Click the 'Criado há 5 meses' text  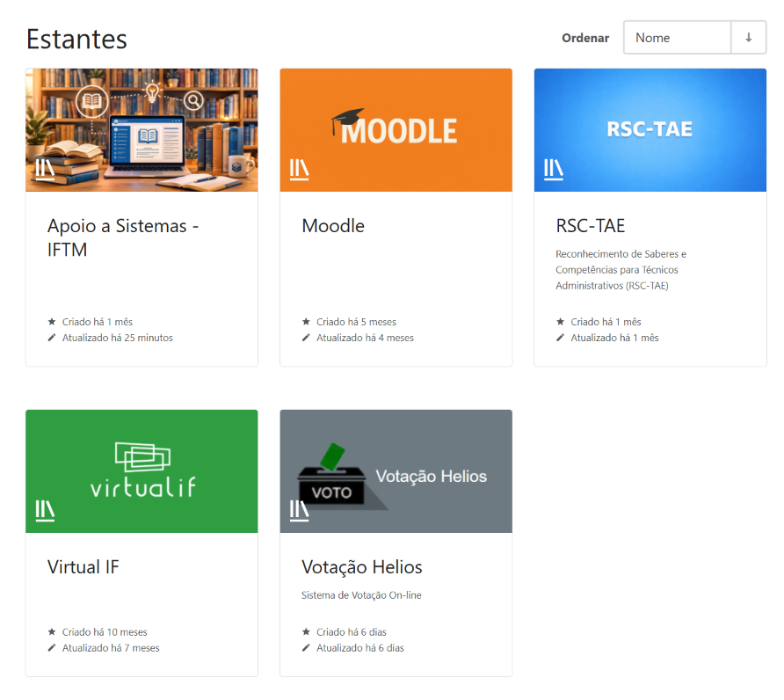tap(356, 322)
